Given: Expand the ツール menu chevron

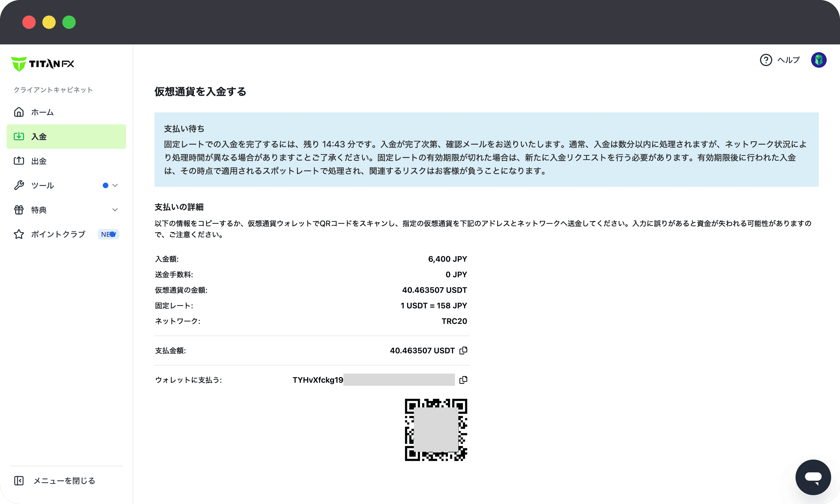Looking at the screenshot, I should pyautogui.click(x=115, y=185).
